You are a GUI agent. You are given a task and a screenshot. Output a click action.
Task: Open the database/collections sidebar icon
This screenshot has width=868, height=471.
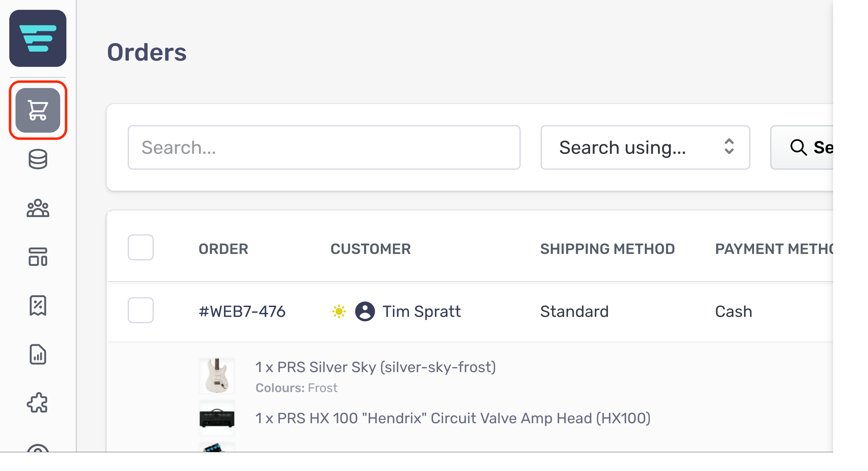pos(38,159)
